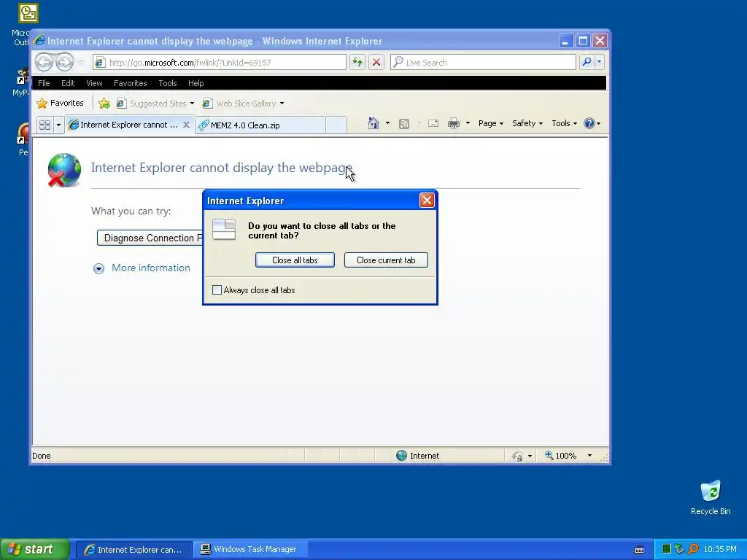This screenshot has height=560, width=747.
Task: Click the Internet Explorer taskbar button
Action: coord(134,549)
